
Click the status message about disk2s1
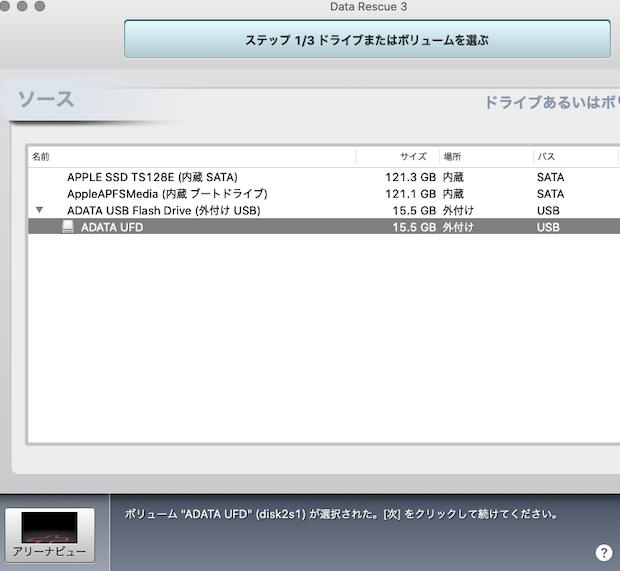(341, 514)
